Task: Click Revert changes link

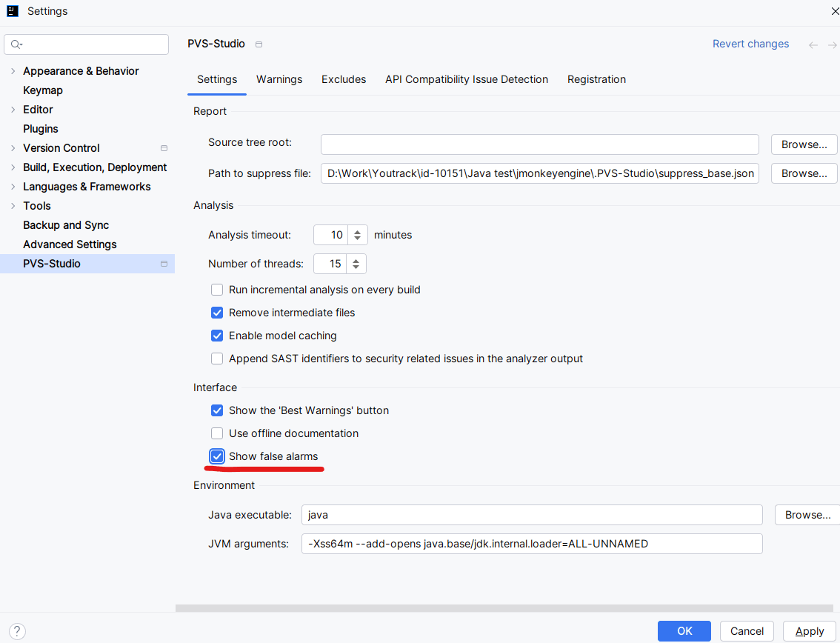Action: (750, 44)
